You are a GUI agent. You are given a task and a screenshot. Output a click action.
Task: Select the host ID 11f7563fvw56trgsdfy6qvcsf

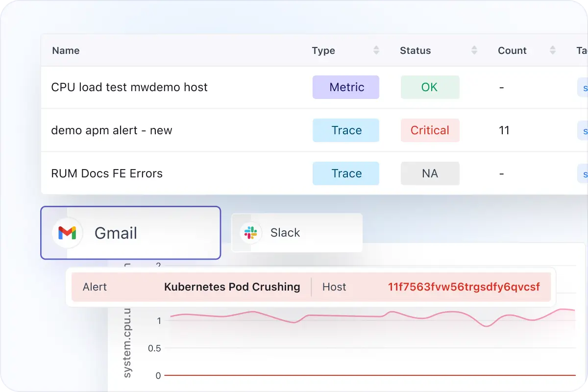tap(464, 287)
